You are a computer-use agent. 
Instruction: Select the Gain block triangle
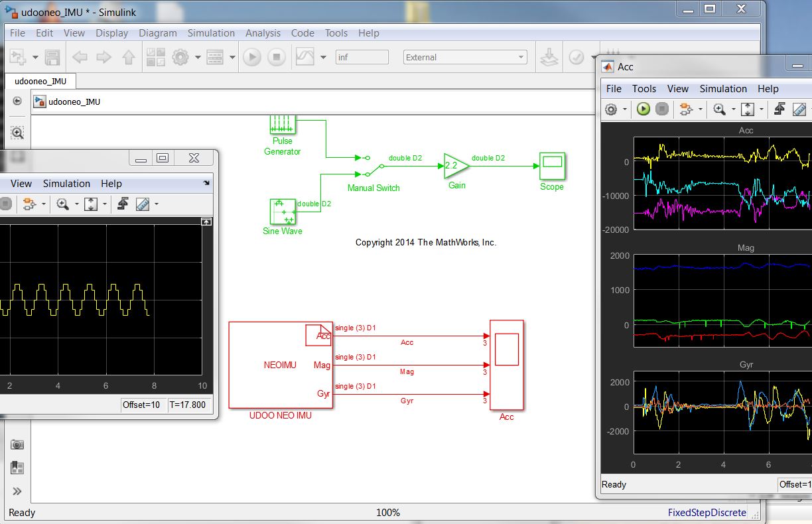[456, 166]
